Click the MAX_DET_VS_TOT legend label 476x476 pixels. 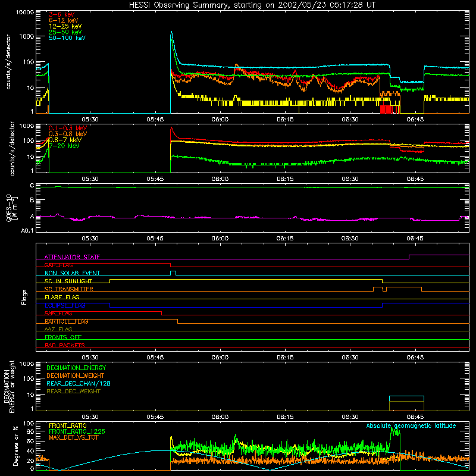coord(73,437)
